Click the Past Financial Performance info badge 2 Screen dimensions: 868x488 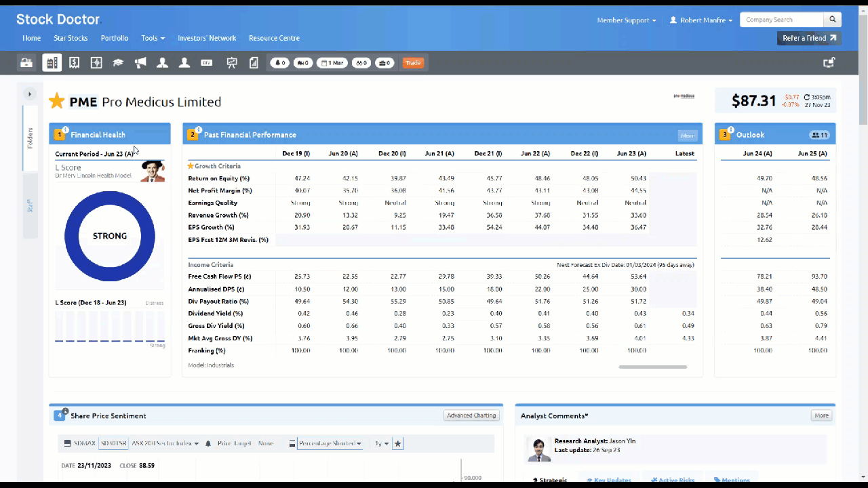tap(193, 134)
